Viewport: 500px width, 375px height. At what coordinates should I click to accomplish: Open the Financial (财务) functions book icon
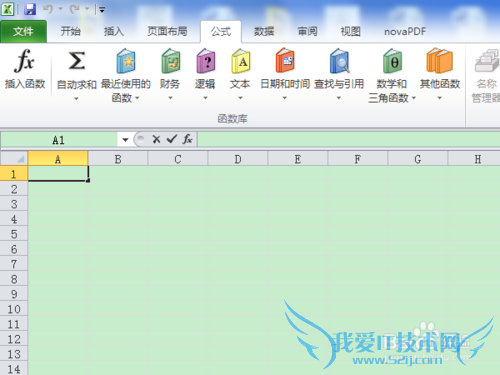[170, 61]
